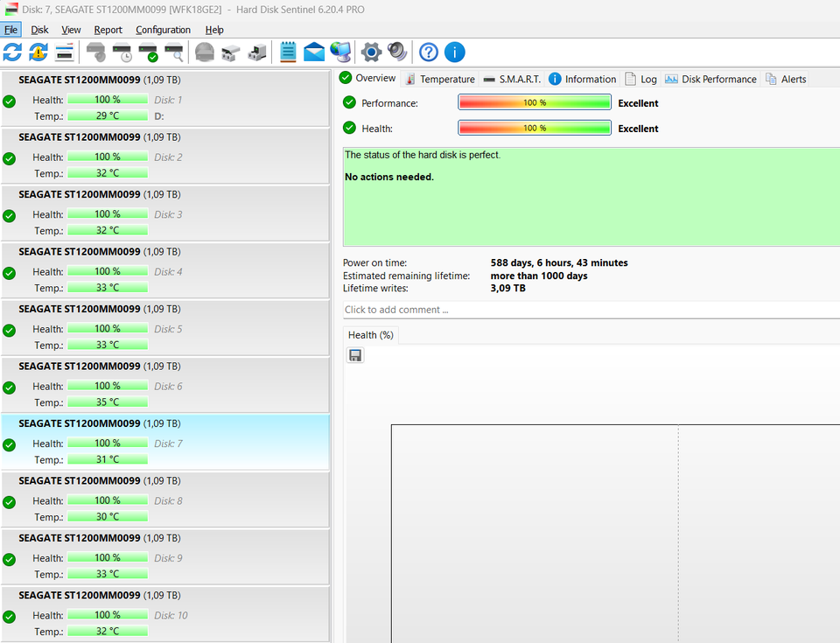Click the blue Refresh arrows toolbar icon
The height and width of the screenshot is (643, 840).
click(12, 52)
